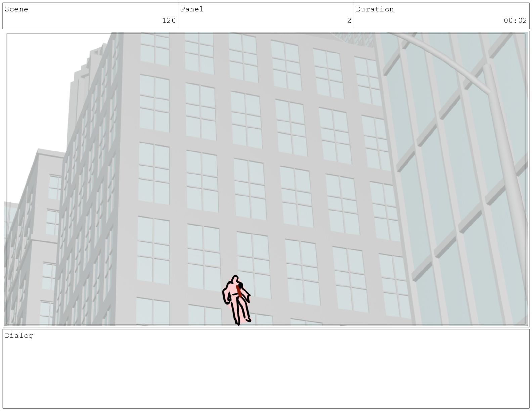Select the panel number 2
The height and width of the screenshot is (411, 532).
349,21
